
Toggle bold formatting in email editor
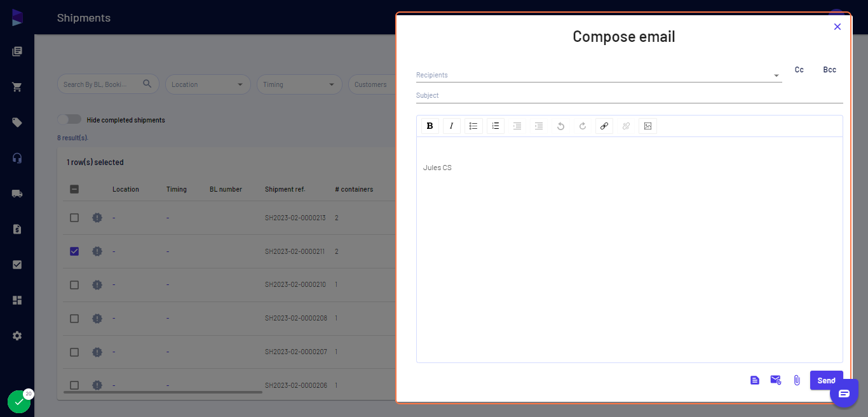(430, 126)
